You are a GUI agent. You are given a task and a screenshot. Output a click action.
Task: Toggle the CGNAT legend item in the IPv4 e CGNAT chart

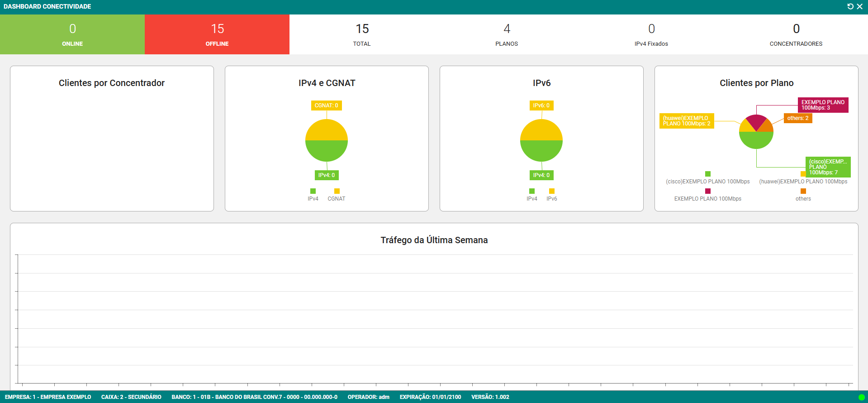[x=337, y=195]
